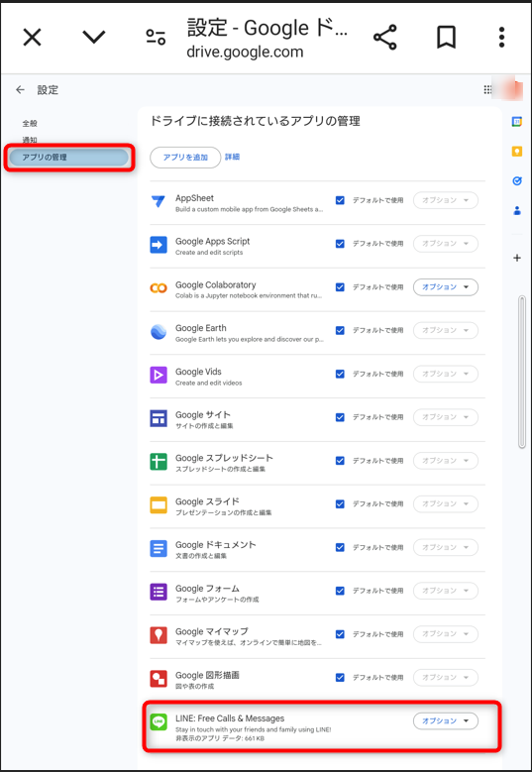Screen dimensions: 532x772
Task: Open the Google apps grid launcher
Action: [487, 89]
